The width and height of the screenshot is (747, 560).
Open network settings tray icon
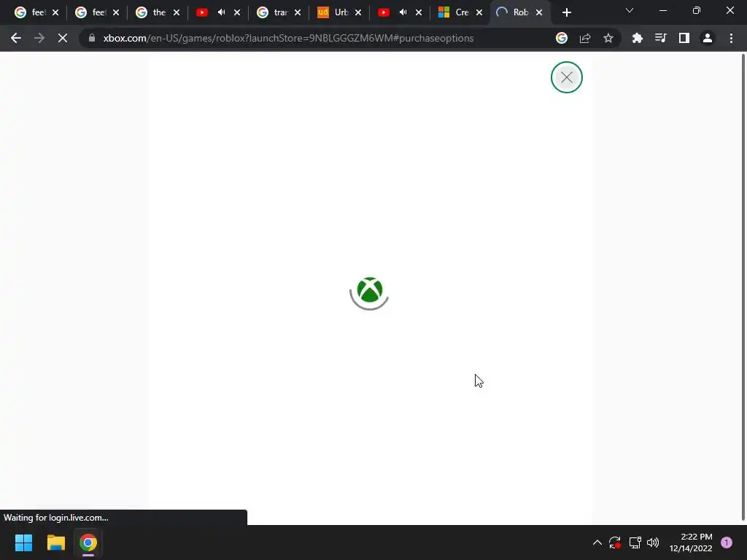click(x=635, y=542)
